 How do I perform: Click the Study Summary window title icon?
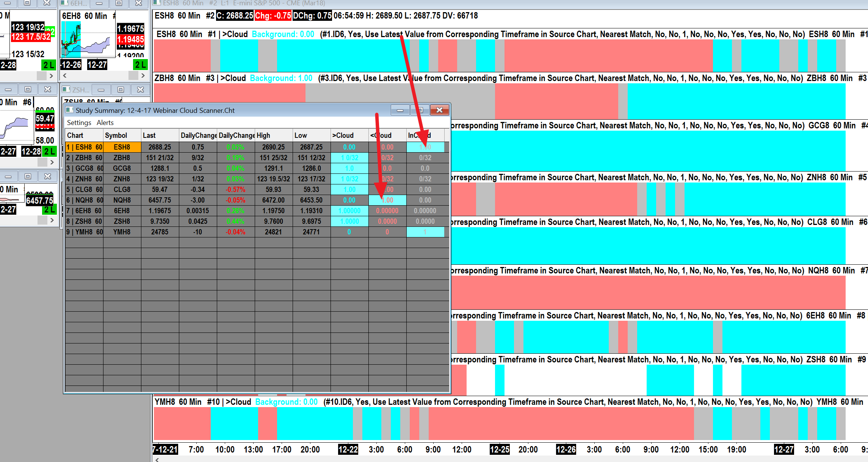[69, 110]
